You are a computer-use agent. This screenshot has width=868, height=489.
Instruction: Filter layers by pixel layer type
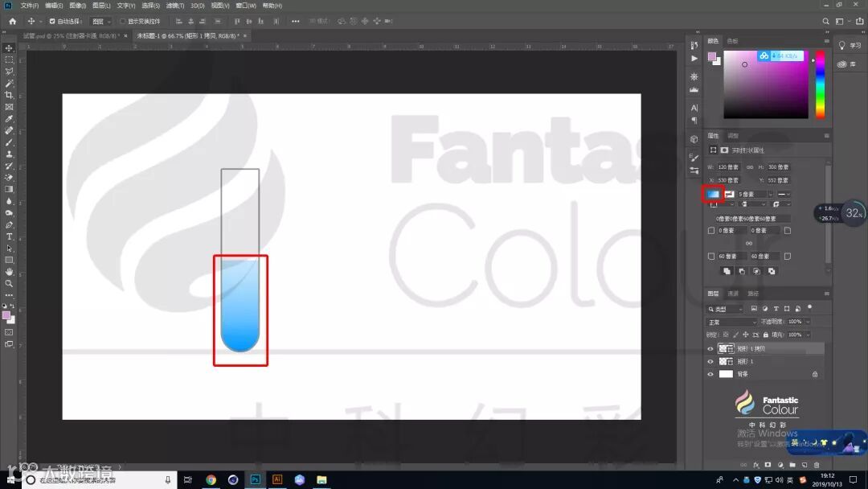754,309
